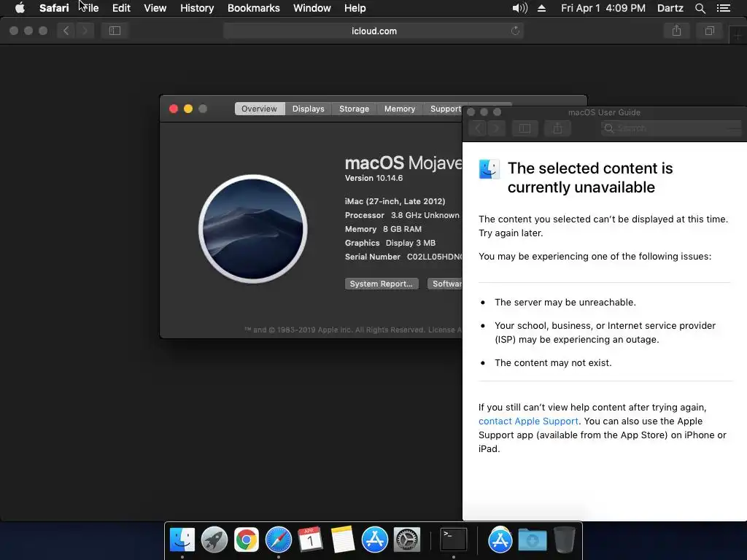Image resolution: width=747 pixels, height=560 pixels.
Task: Open the Safari application menu
Action: (x=54, y=8)
